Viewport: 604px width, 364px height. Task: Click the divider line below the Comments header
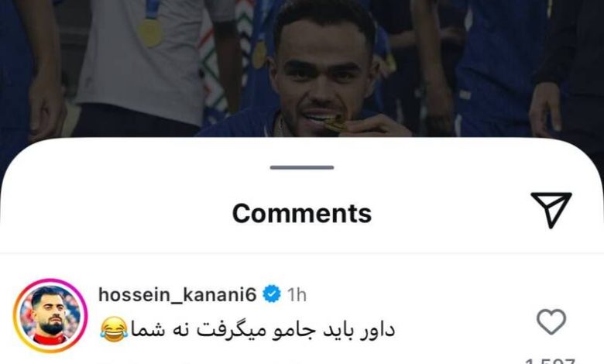pyautogui.click(x=302, y=253)
